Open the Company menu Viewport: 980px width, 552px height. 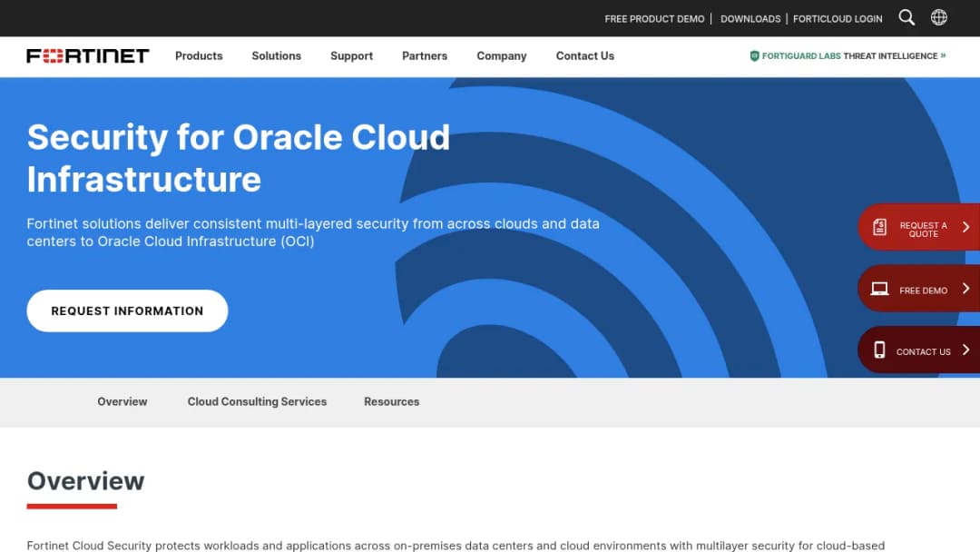pyautogui.click(x=501, y=55)
